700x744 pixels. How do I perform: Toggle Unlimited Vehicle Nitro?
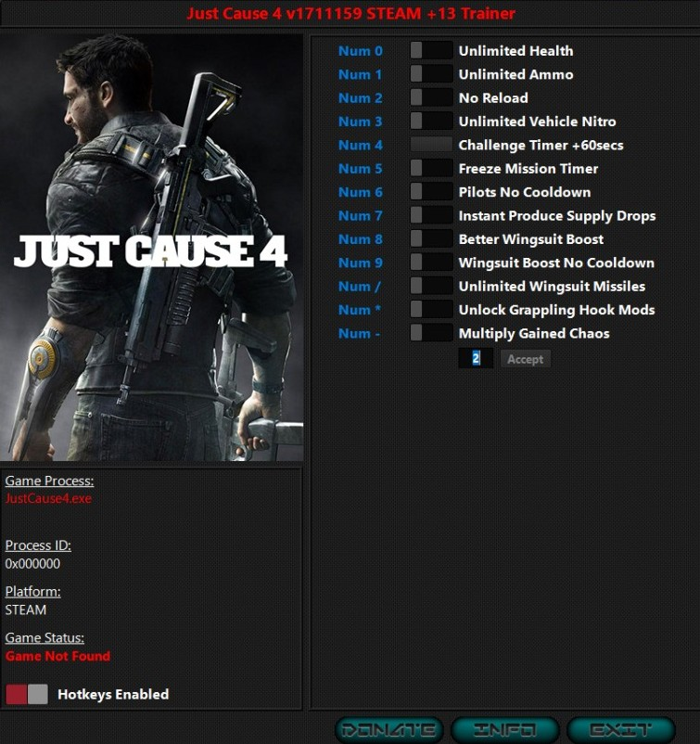(x=431, y=121)
